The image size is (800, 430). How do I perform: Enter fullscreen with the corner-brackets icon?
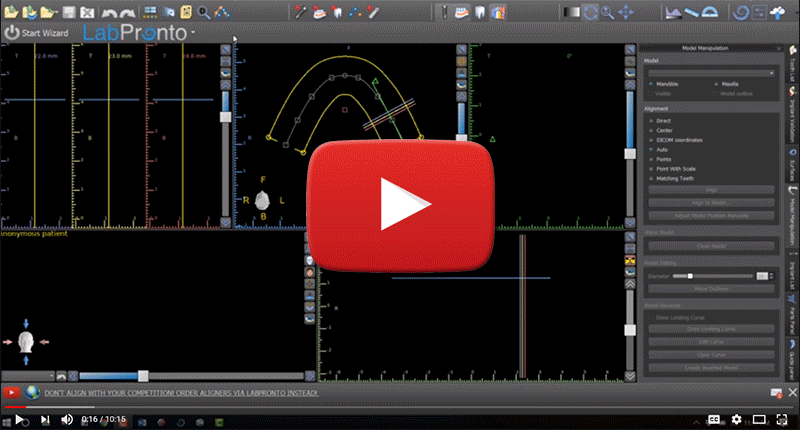(782, 419)
